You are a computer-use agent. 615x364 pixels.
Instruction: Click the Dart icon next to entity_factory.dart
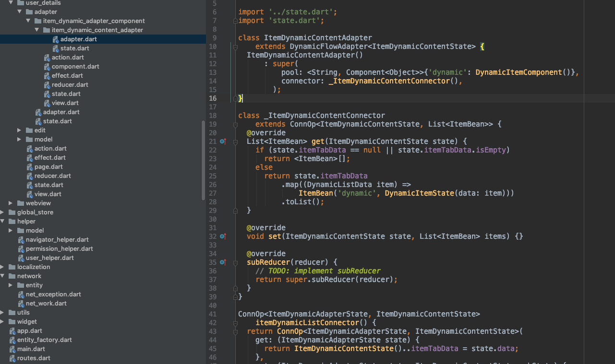tap(12, 340)
